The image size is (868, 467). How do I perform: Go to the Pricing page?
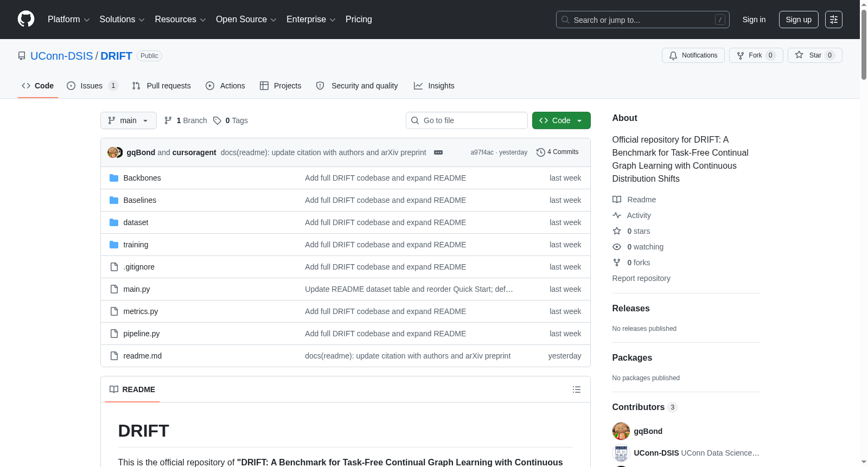pyautogui.click(x=359, y=20)
